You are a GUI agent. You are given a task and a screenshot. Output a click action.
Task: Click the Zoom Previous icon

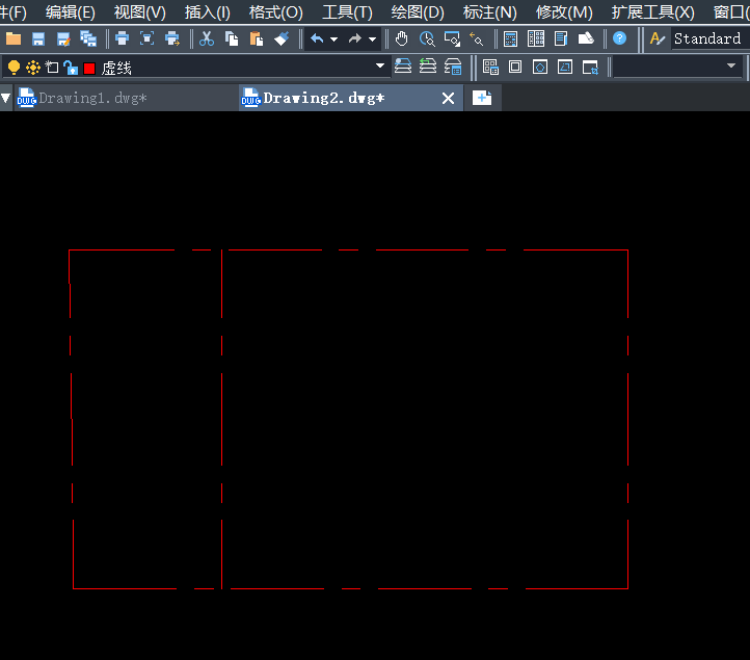point(476,39)
